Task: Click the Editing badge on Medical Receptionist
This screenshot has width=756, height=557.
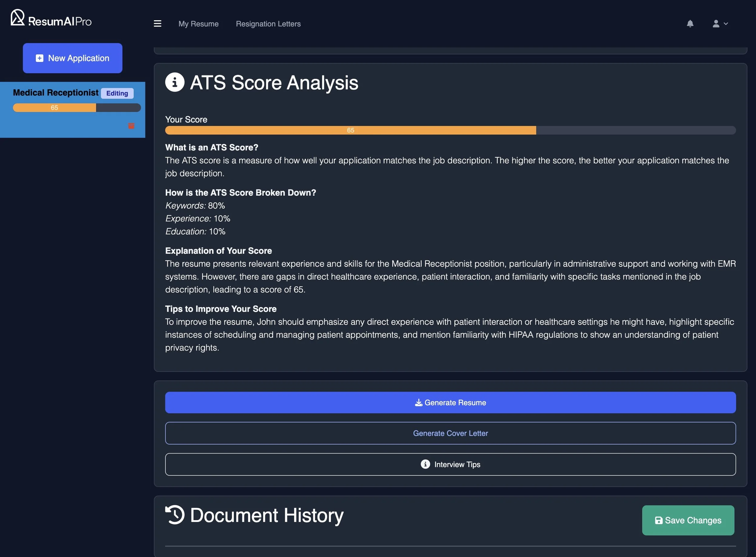Action: coord(117,93)
